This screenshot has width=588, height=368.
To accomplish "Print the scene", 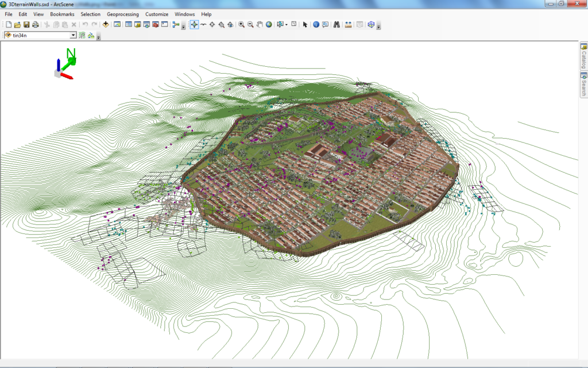I will click(35, 25).
